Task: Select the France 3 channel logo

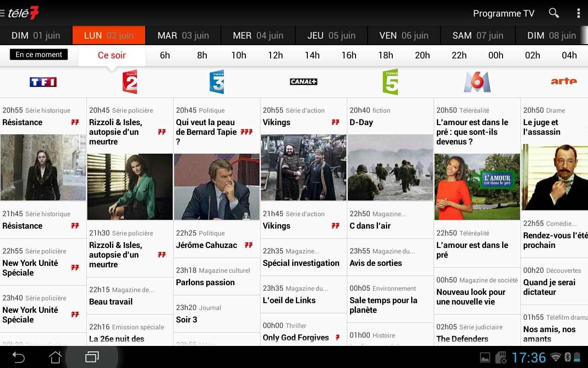Action: pos(217,82)
